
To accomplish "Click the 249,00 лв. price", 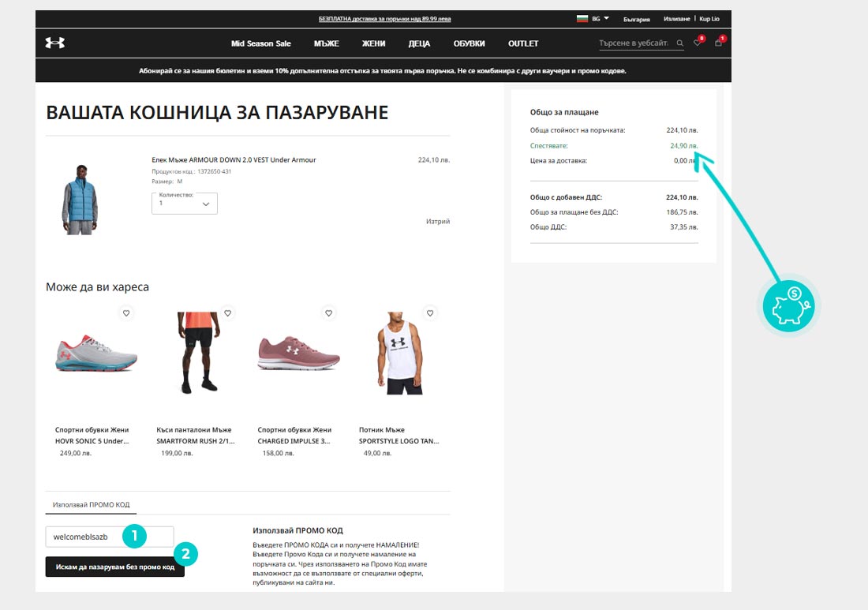I will pyautogui.click(x=75, y=453).
